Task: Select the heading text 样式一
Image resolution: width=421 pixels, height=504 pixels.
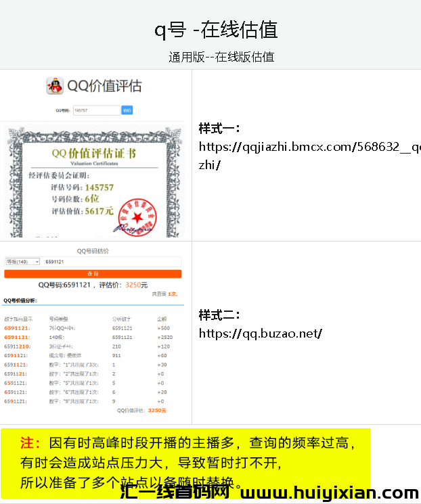Action: coord(219,129)
